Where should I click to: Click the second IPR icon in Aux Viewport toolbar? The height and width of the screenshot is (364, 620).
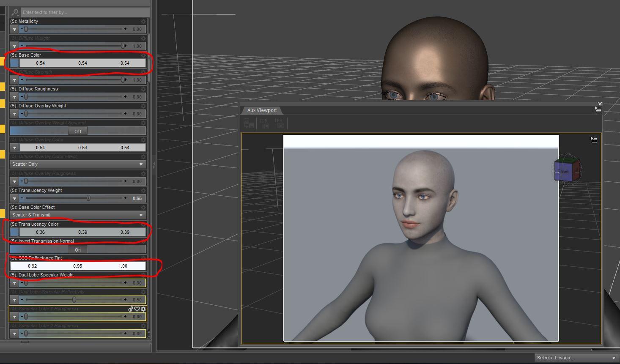[279, 123]
